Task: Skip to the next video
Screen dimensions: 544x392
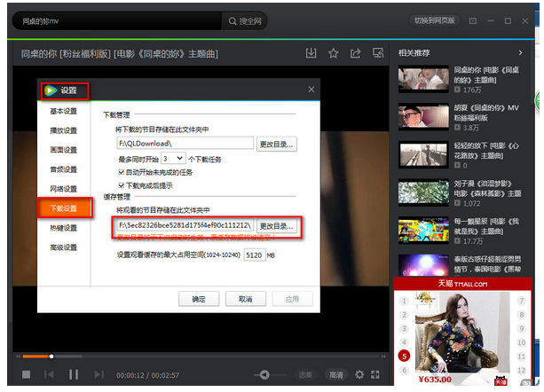Action: pyautogui.click(x=99, y=374)
